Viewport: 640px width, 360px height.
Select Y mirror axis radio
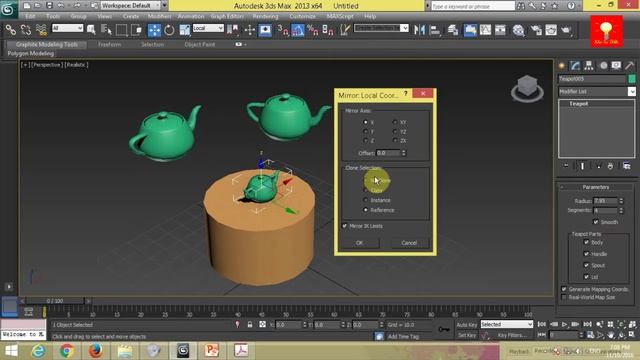coord(366,131)
